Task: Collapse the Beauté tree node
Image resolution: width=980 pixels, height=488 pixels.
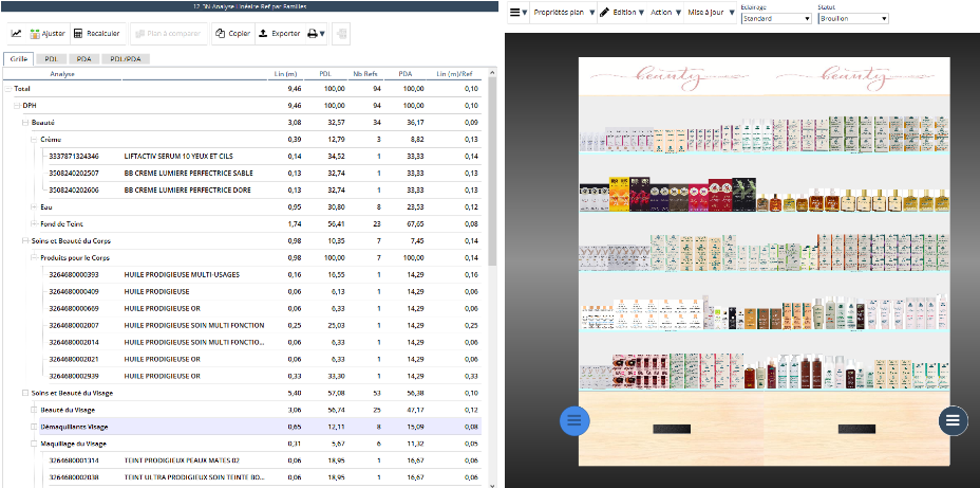Action: coord(25,123)
